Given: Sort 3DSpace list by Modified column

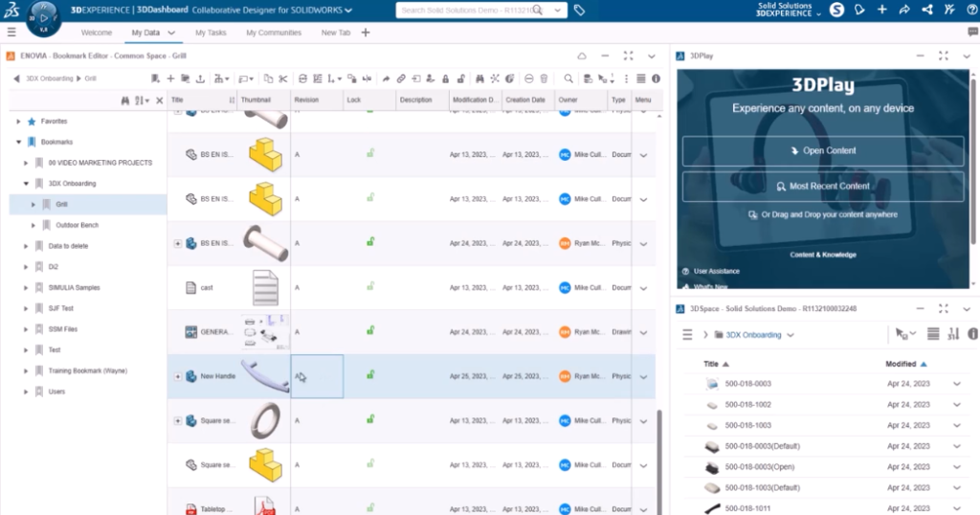Looking at the screenshot, I should pos(906,364).
